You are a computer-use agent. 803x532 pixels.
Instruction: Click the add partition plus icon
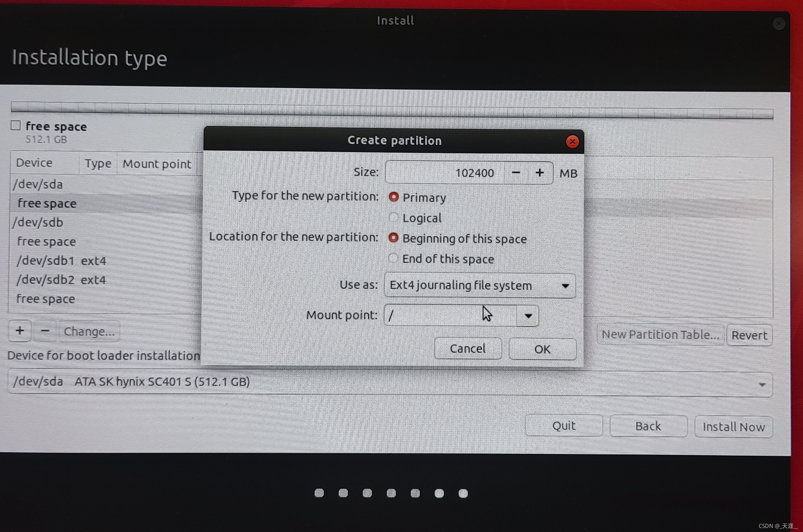pyautogui.click(x=20, y=331)
